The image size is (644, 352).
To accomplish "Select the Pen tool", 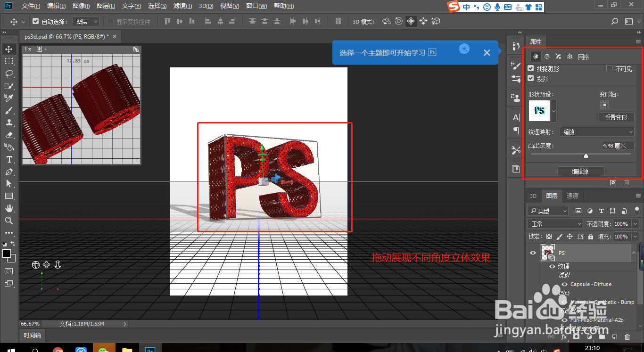I will point(9,172).
